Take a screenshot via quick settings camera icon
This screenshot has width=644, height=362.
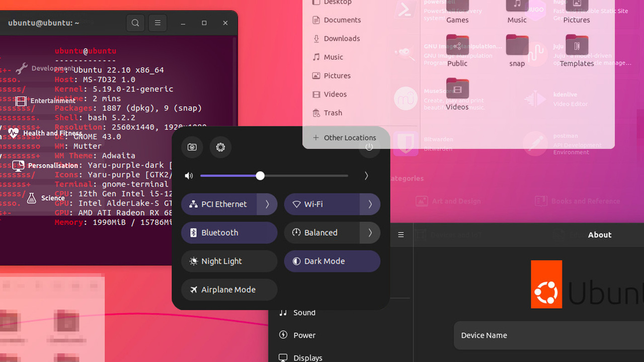click(192, 147)
